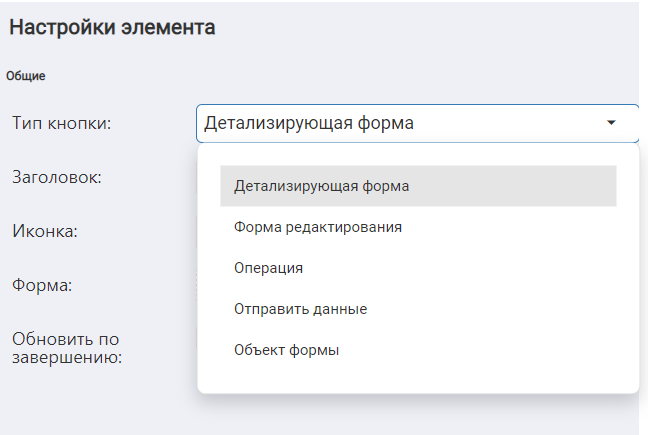
Task: Click the Иконка field label
Action: [x=45, y=231]
